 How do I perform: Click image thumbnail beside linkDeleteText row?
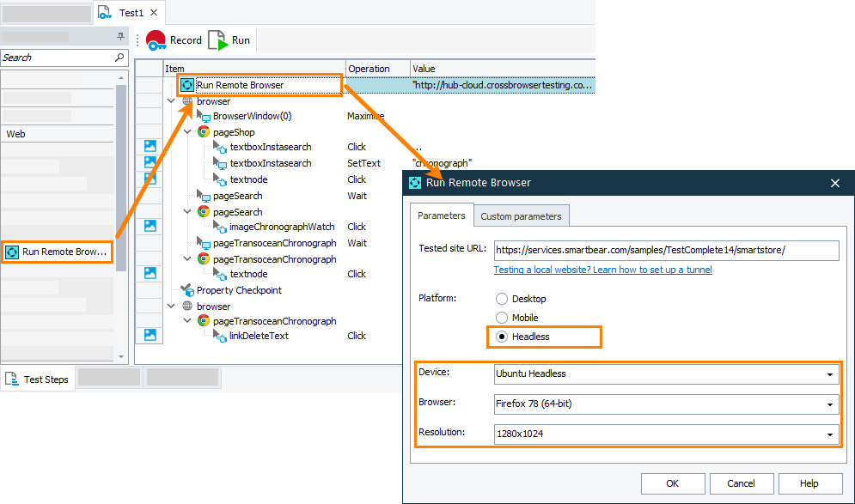[150, 336]
